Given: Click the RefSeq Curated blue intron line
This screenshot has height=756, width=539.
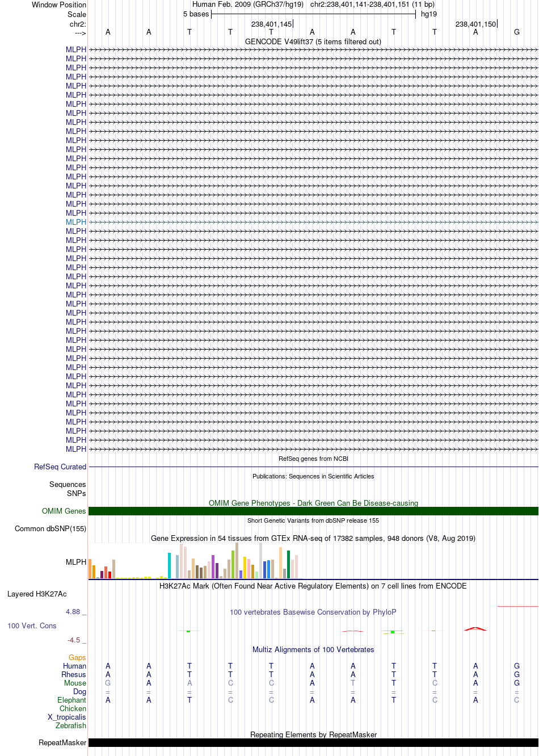Looking at the screenshot, I should (x=313, y=467).
